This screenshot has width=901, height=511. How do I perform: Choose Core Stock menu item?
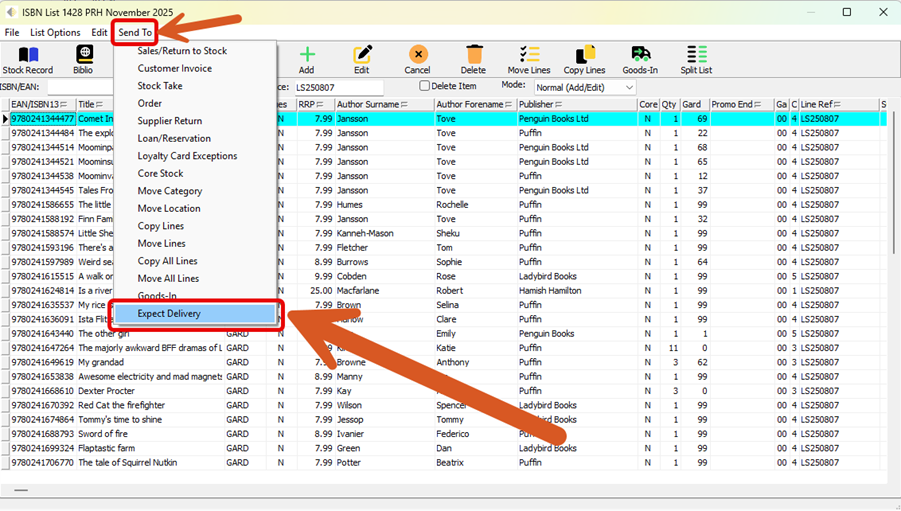click(x=160, y=174)
